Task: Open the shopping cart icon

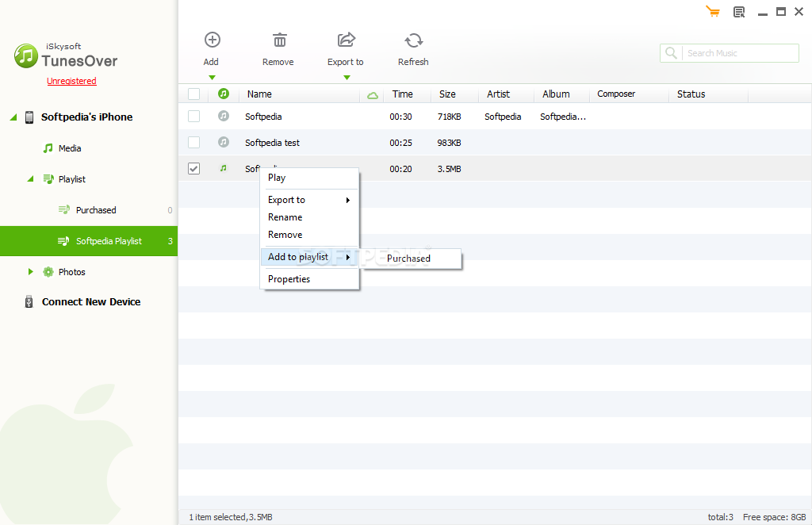Action: click(713, 11)
